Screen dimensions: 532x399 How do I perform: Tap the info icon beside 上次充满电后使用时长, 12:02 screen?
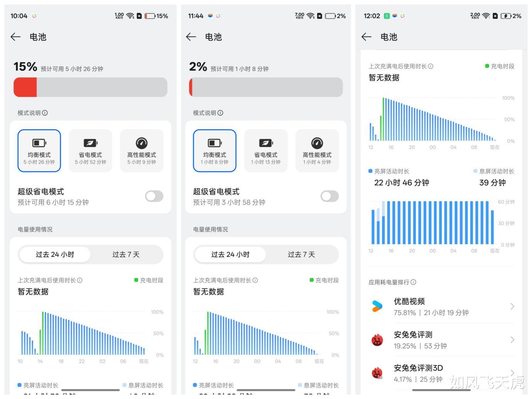point(431,66)
